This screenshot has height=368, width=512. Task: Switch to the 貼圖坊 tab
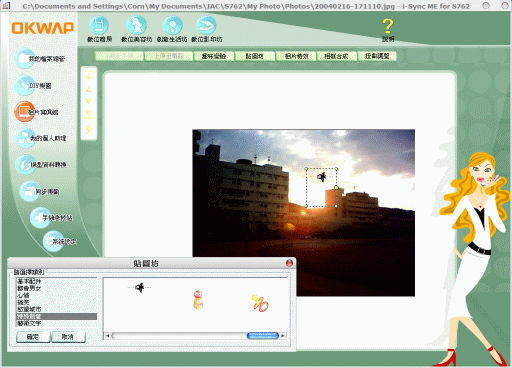(255, 56)
